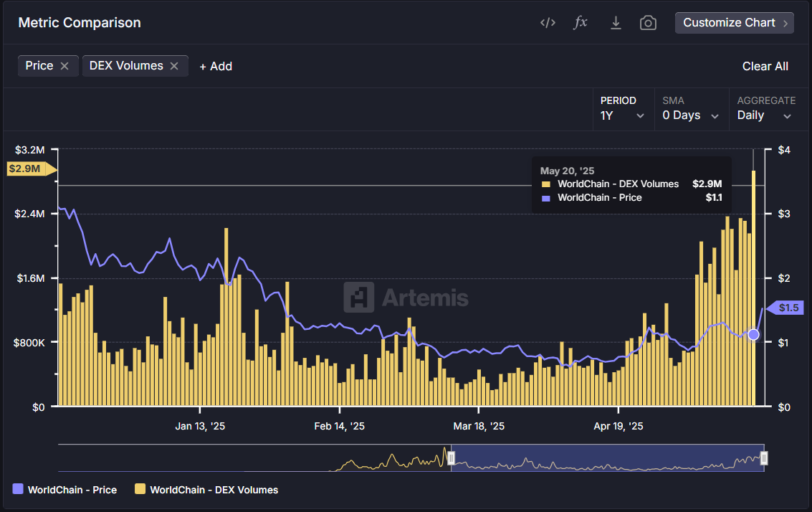Click the Apr 19, '25 axis label
The height and width of the screenshot is (512, 812).
point(618,426)
